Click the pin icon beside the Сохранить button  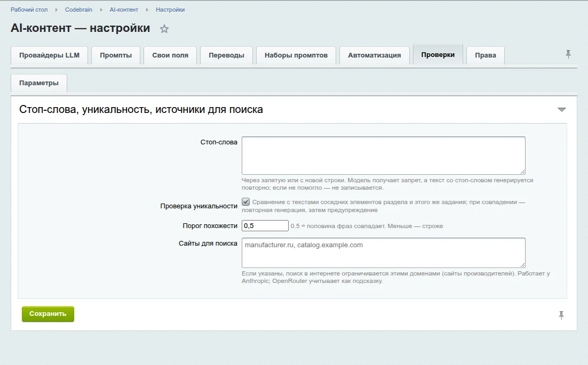click(561, 315)
